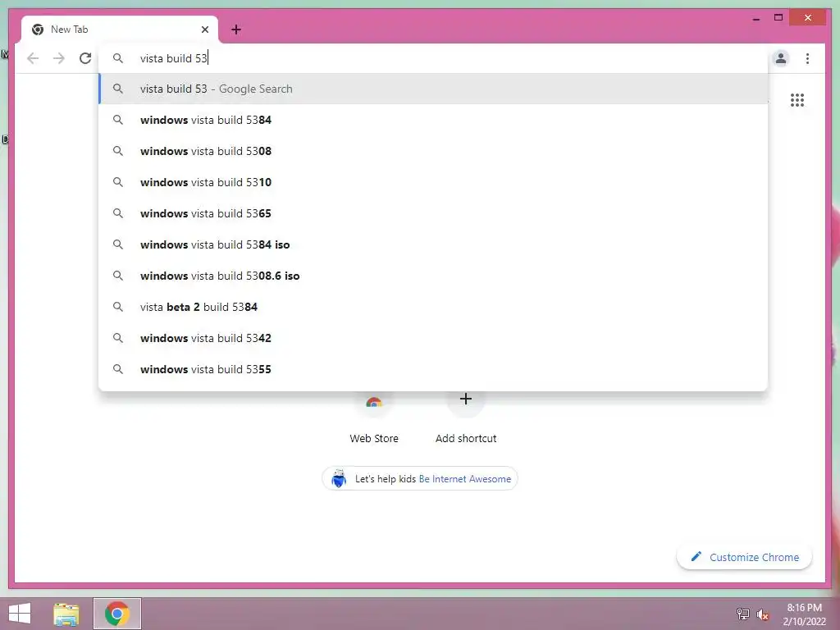Click the magnifier icon in the address bar
The image size is (840, 630).
point(118,58)
